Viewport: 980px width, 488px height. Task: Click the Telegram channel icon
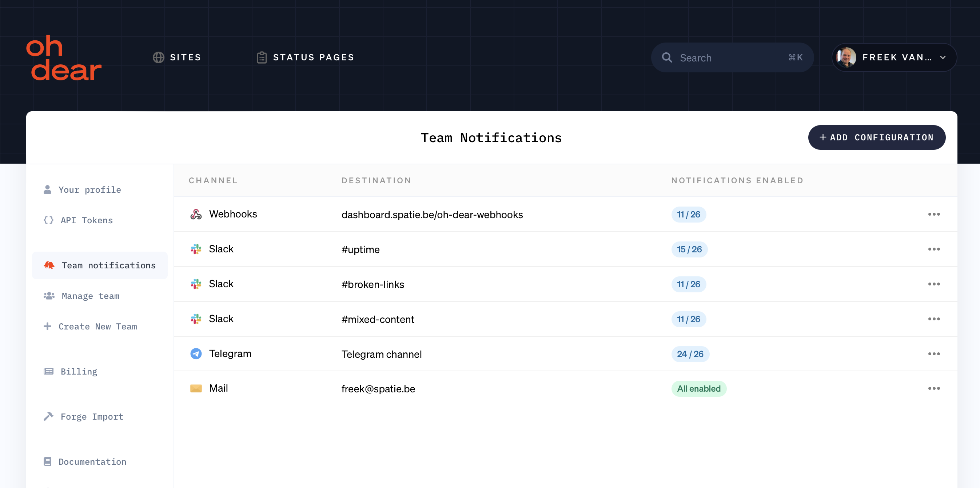point(196,354)
